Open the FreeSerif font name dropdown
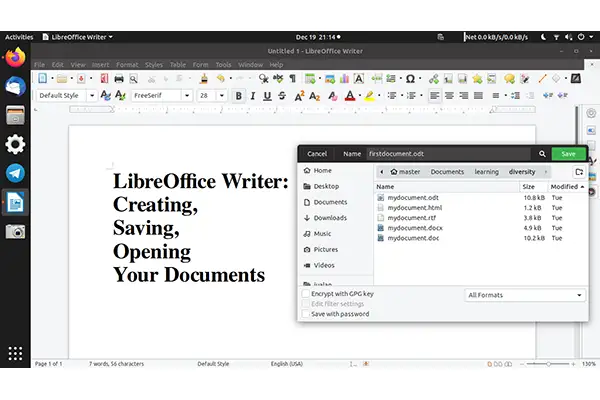Viewport: 600px width, 400px height. pos(187,96)
